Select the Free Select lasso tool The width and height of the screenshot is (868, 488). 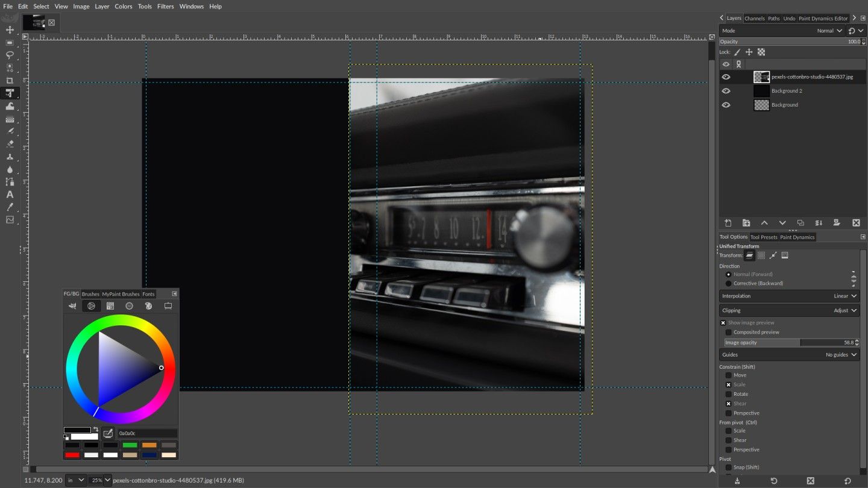[10, 55]
